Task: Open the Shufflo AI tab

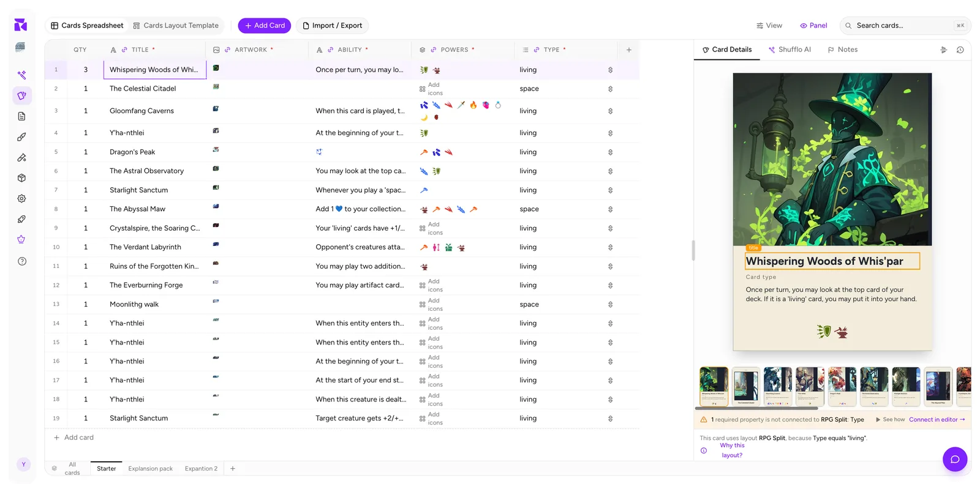Action: pyautogui.click(x=790, y=50)
